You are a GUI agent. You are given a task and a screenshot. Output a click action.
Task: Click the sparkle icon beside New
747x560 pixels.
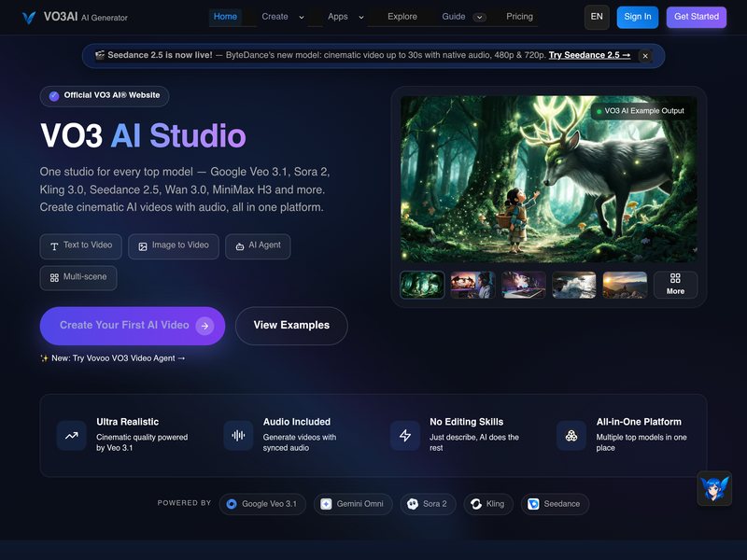coord(44,358)
